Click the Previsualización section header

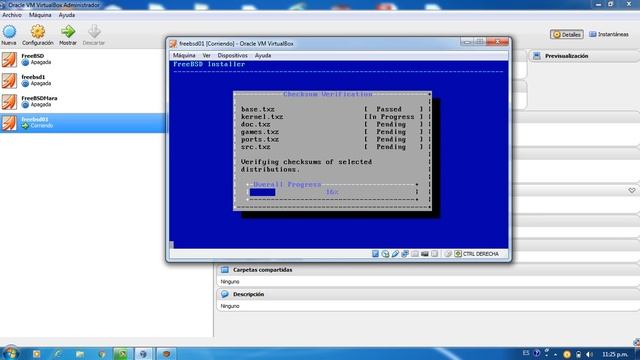(x=585, y=56)
